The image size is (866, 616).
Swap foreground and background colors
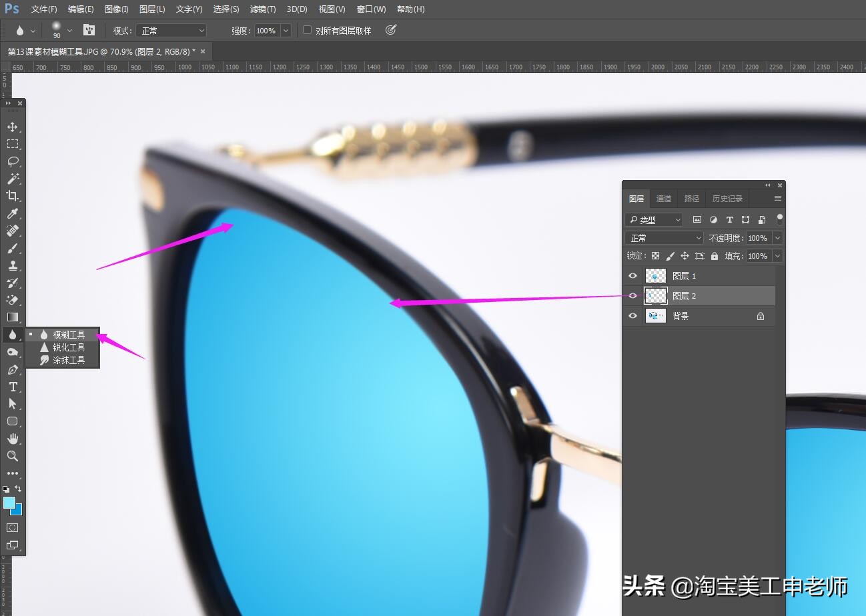18,489
